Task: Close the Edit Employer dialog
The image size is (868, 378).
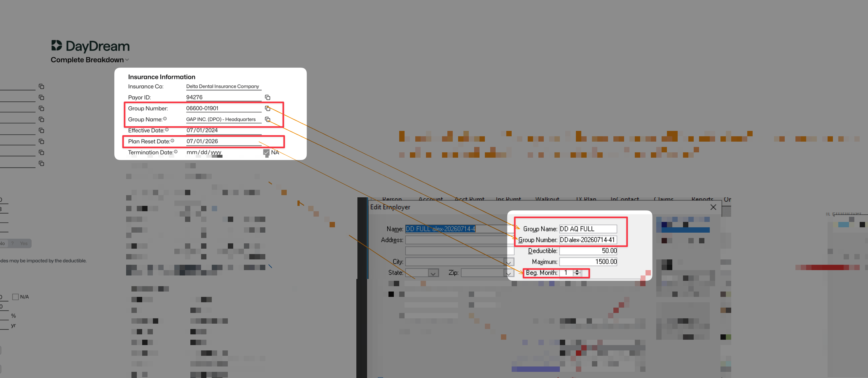Action: (x=713, y=207)
